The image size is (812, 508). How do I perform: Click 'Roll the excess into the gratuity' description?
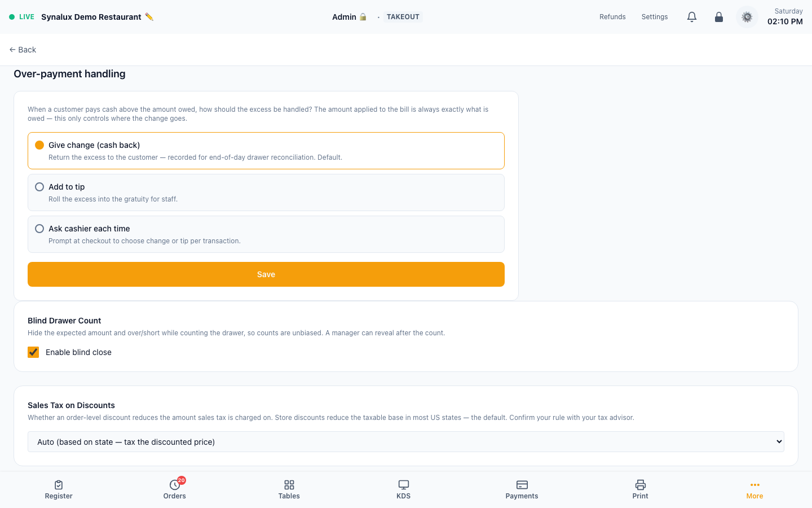coord(113,199)
